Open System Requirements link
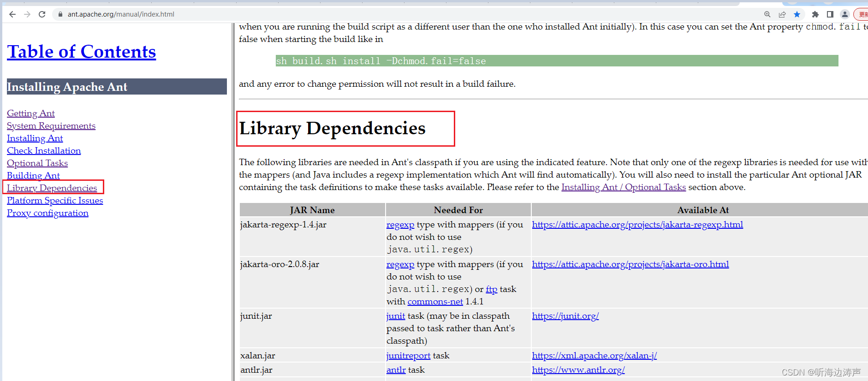 click(x=51, y=125)
